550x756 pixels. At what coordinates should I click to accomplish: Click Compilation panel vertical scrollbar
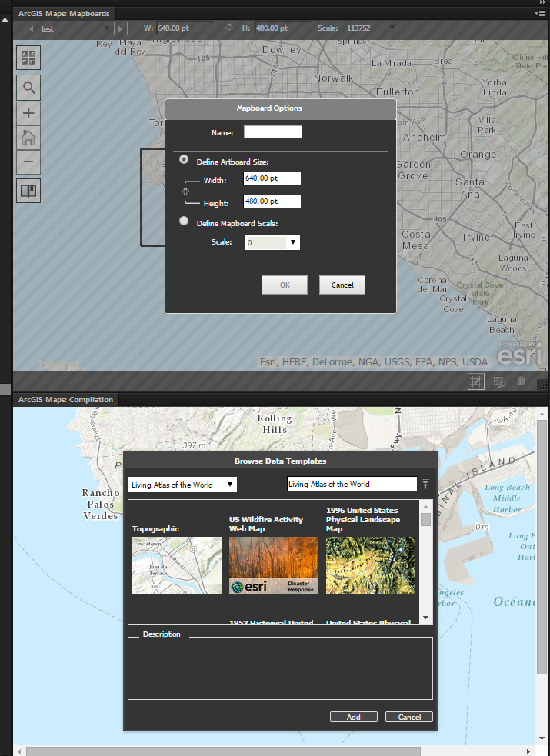tap(542, 548)
